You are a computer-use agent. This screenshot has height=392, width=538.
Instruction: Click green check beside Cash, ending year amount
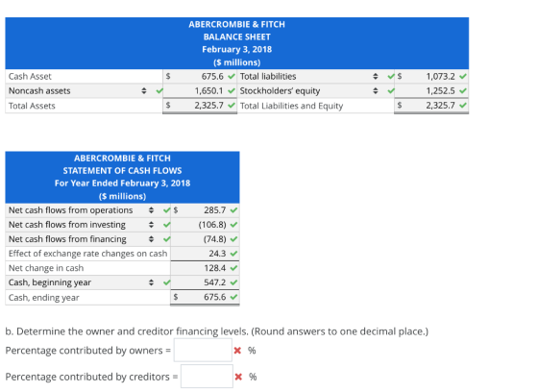click(234, 297)
